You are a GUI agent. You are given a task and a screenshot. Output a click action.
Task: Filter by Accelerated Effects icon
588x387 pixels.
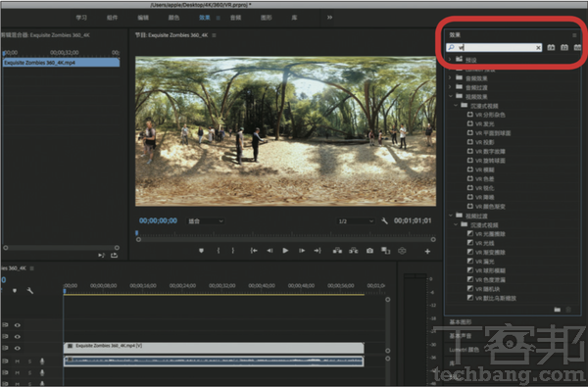coord(551,48)
